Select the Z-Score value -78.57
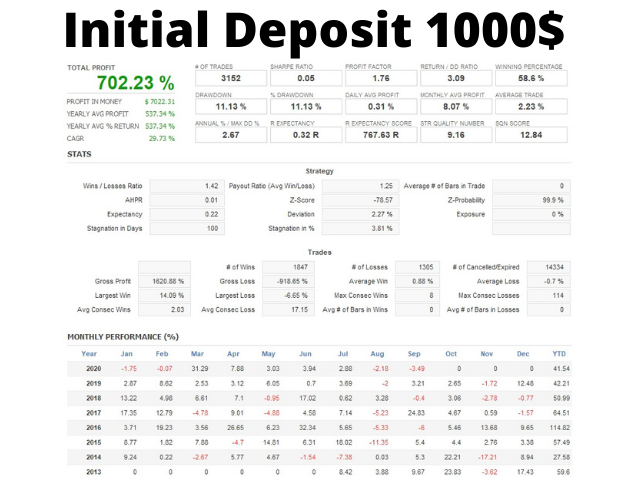 click(360, 200)
